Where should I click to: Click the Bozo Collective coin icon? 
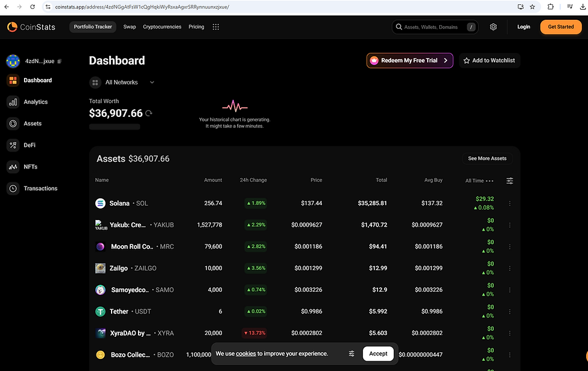[x=100, y=354]
